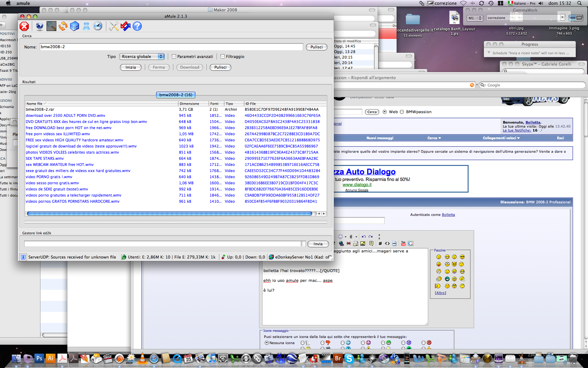This screenshot has height=368, width=588.
Task: Select the red angry face message icon radio
Action: [x=424, y=343]
